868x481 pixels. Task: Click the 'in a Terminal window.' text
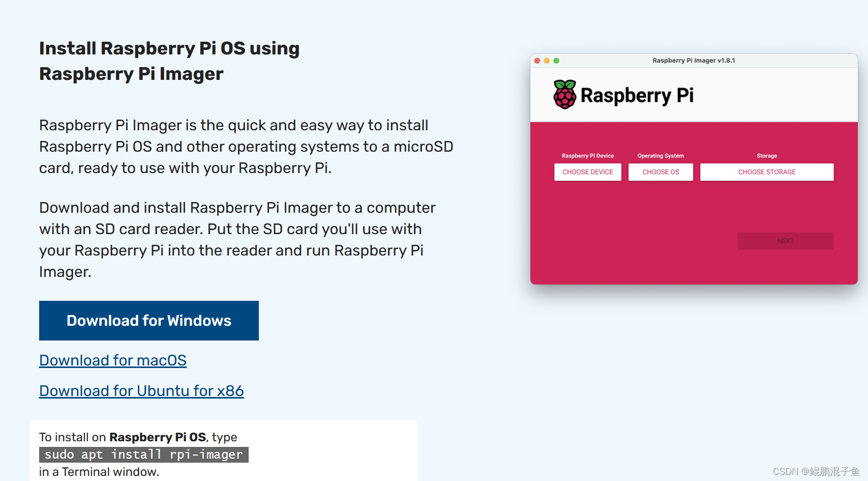pos(99,472)
